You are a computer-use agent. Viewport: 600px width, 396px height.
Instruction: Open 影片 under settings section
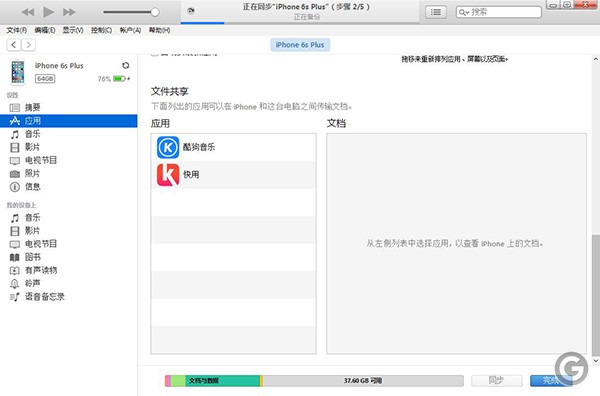68,147
